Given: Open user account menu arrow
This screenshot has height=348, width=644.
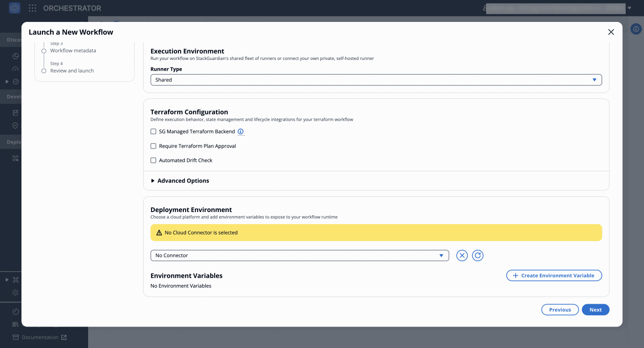Looking at the screenshot, I should point(629,8).
